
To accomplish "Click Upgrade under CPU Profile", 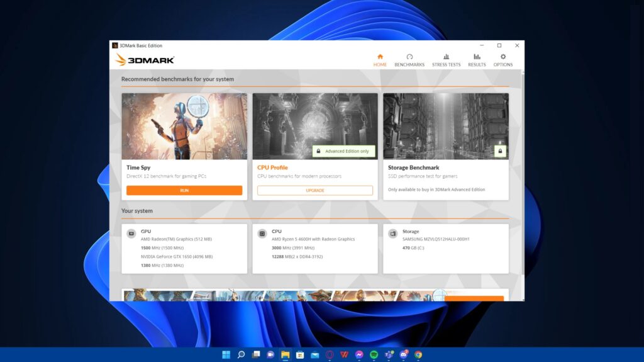I will (315, 191).
